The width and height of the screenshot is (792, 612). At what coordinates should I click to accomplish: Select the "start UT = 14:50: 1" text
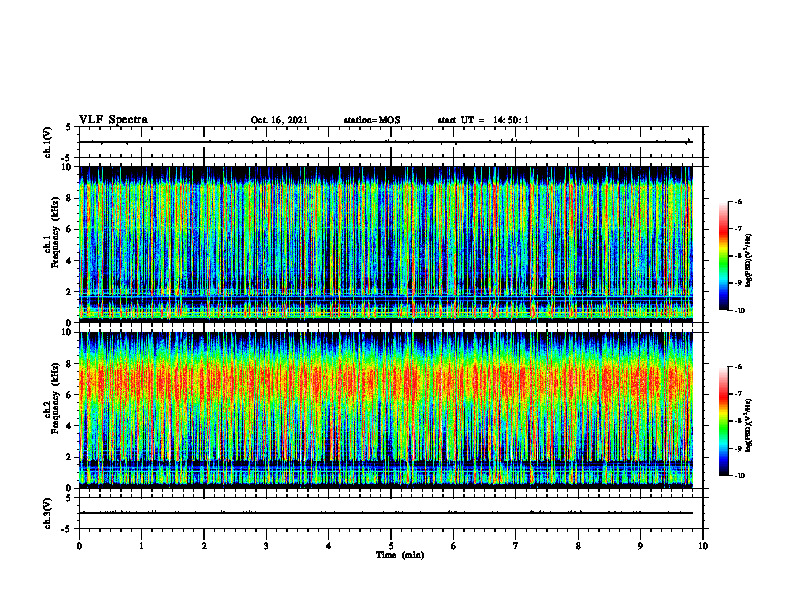[x=483, y=120]
